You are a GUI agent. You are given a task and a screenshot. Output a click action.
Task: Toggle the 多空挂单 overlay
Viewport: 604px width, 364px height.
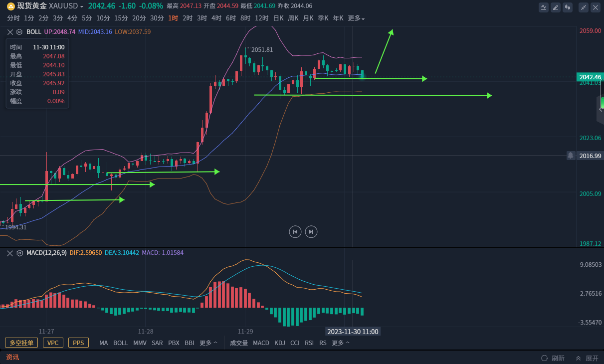(21, 343)
